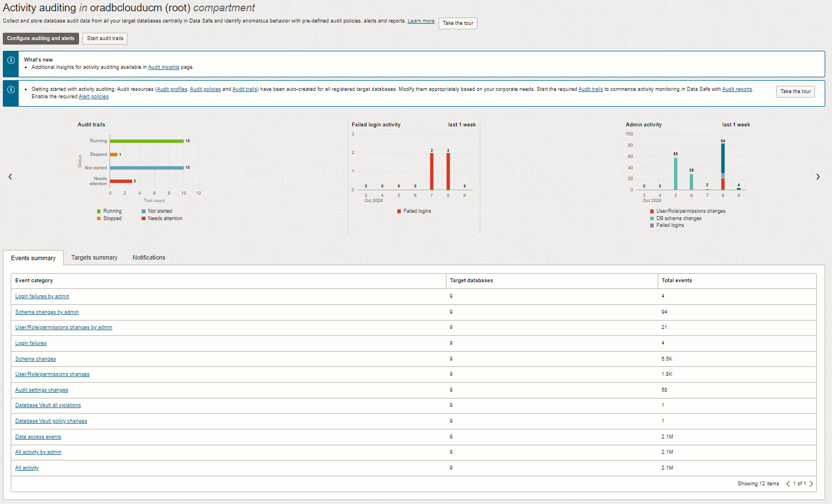Screen dimensions: 832x504
Task: Click Take the tour button in info banner
Action: tap(795, 91)
